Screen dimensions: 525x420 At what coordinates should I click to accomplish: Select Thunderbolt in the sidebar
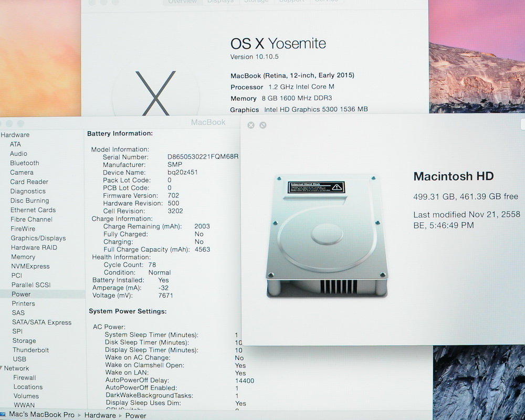[x=31, y=350]
